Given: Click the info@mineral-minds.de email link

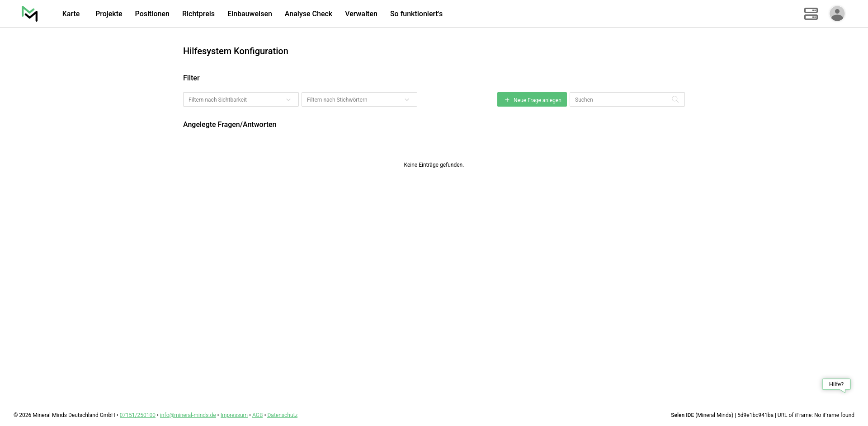Looking at the screenshot, I should coord(188,415).
